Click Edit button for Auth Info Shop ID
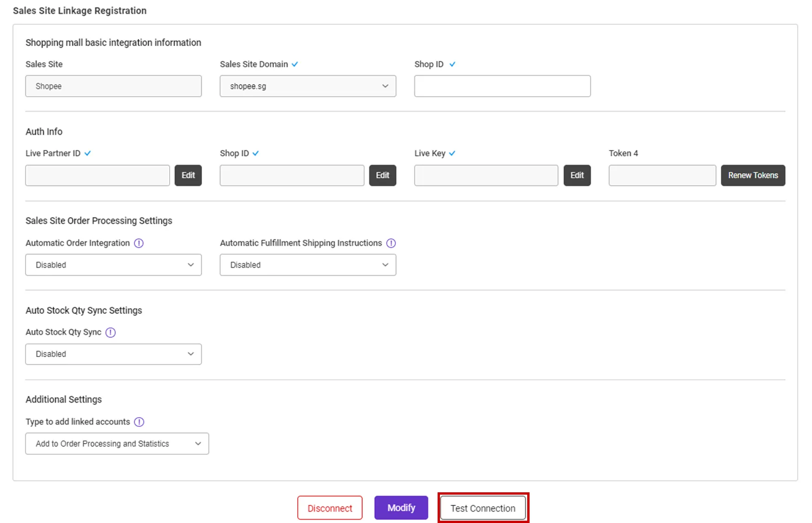 point(382,175)
